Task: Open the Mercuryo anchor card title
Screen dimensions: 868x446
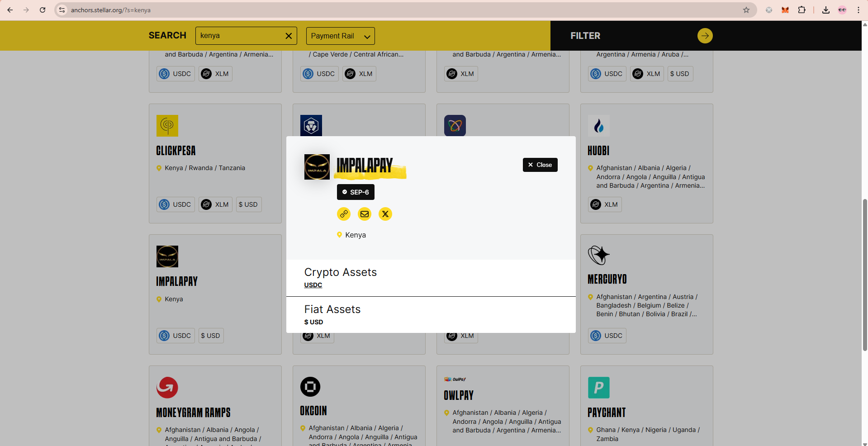Action: pyautogui.click(x=607, y=279)
